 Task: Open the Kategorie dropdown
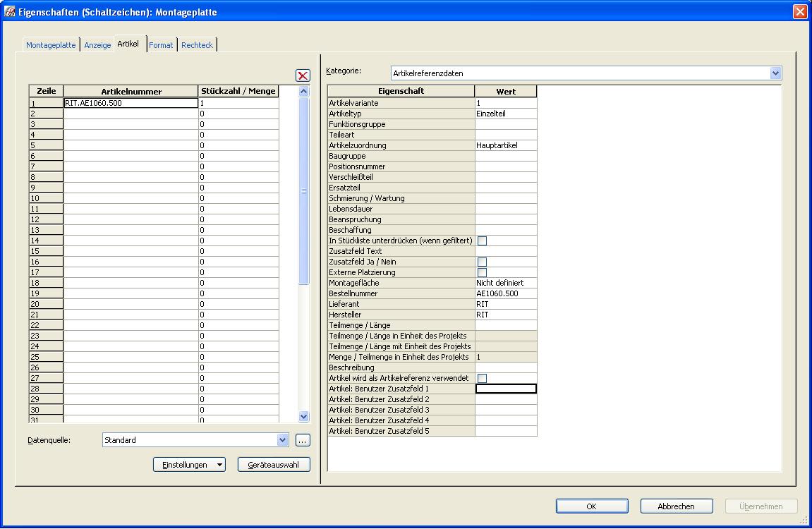click(x=775, y=73)
